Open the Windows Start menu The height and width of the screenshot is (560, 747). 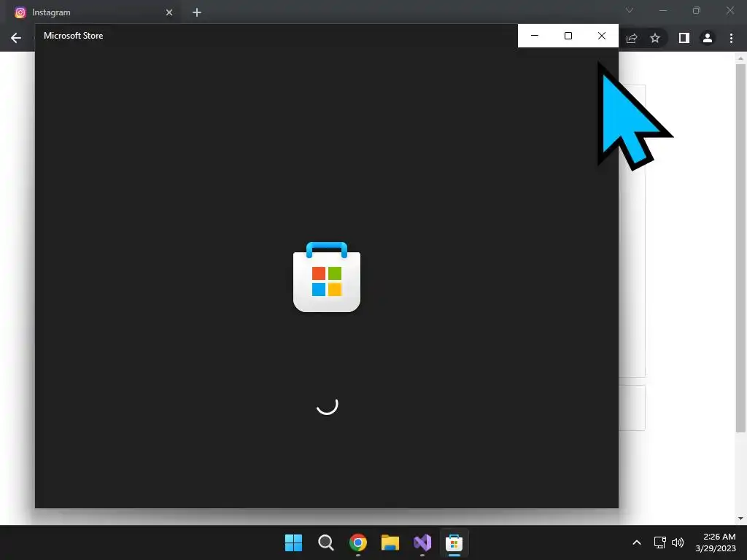click(293, 542)
